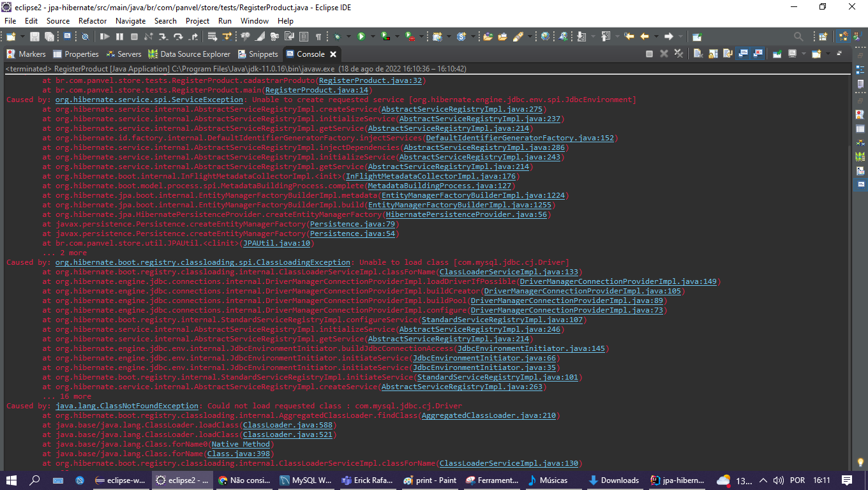The height and width of the screenshot is (490, 868).
Task: Open Downloads folder from taskbar
Action: coord(613,480)
